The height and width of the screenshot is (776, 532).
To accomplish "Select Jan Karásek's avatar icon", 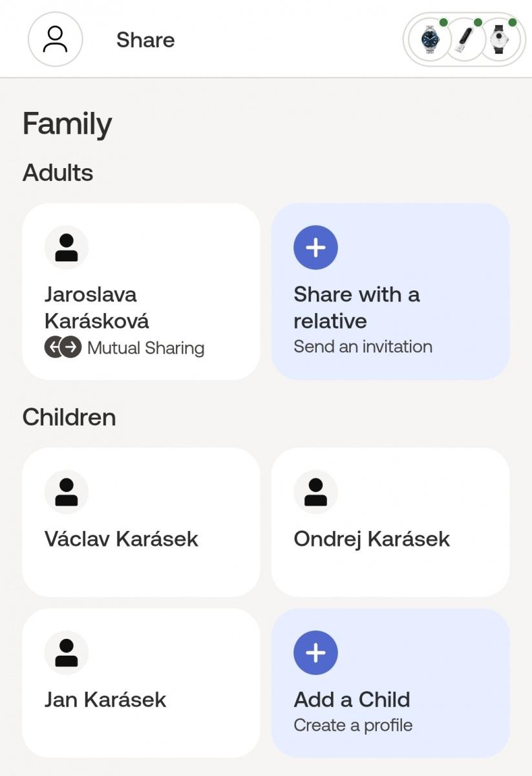I will pyautogui.click(x=67, y=652).
